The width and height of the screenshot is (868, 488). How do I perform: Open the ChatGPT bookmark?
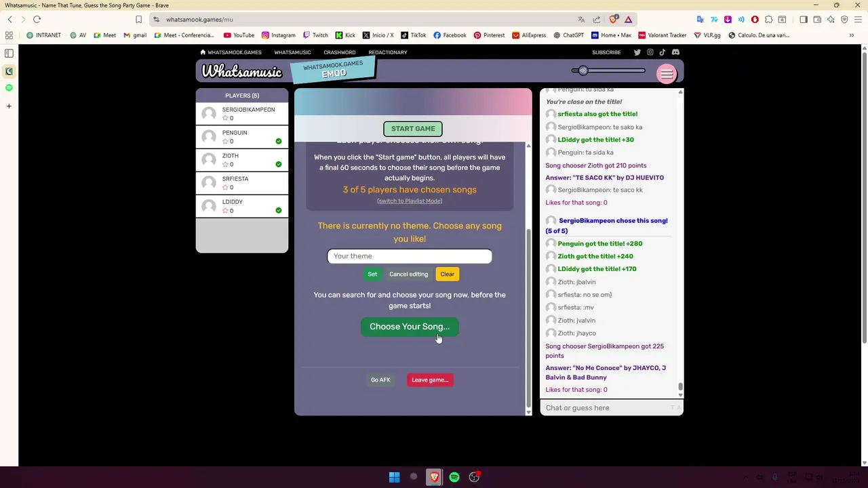[568, 35]
